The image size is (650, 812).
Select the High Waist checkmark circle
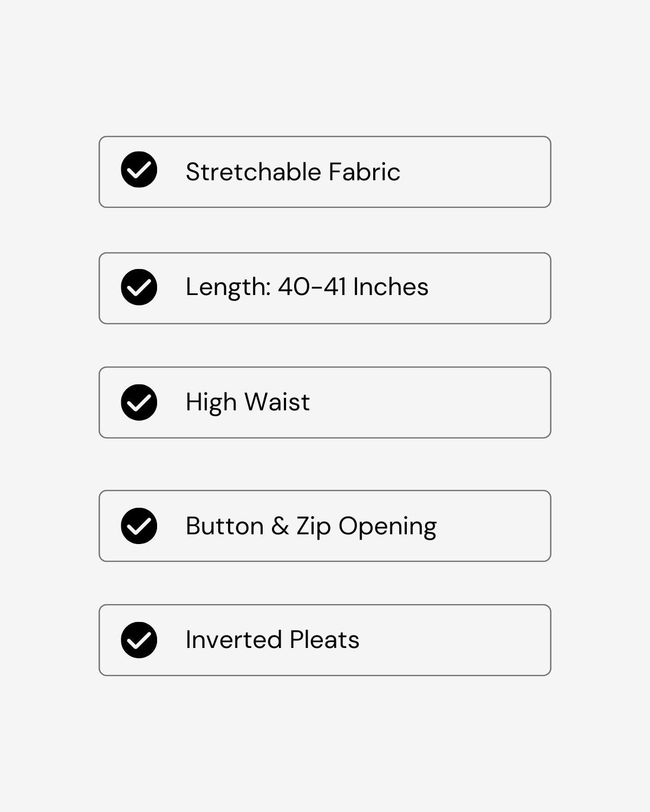[x=139, y=402]
